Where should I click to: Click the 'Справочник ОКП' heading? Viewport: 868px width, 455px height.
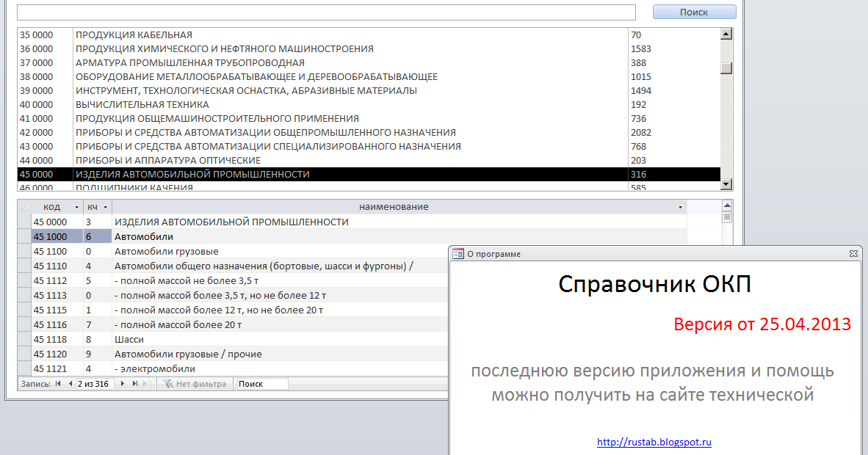click(654, 284)
